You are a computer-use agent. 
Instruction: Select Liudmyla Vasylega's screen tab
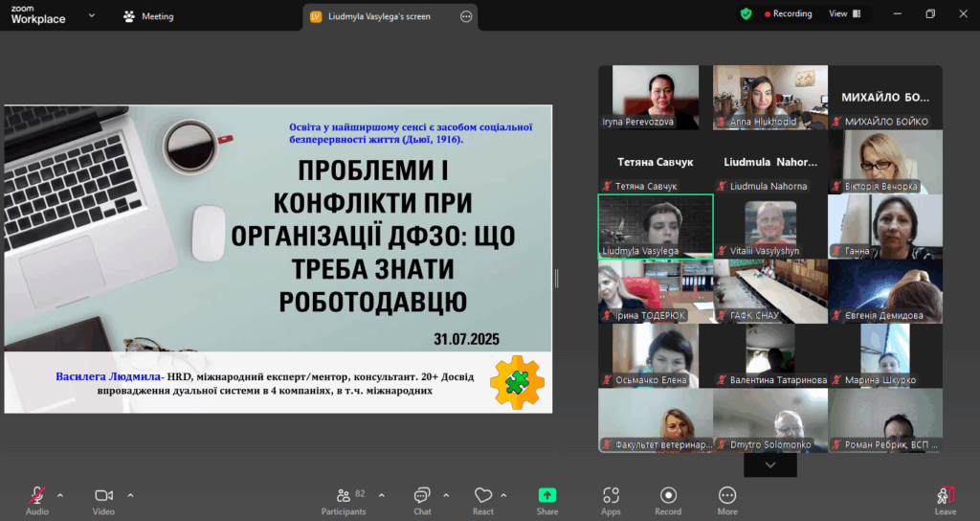(x=378, y=16)
